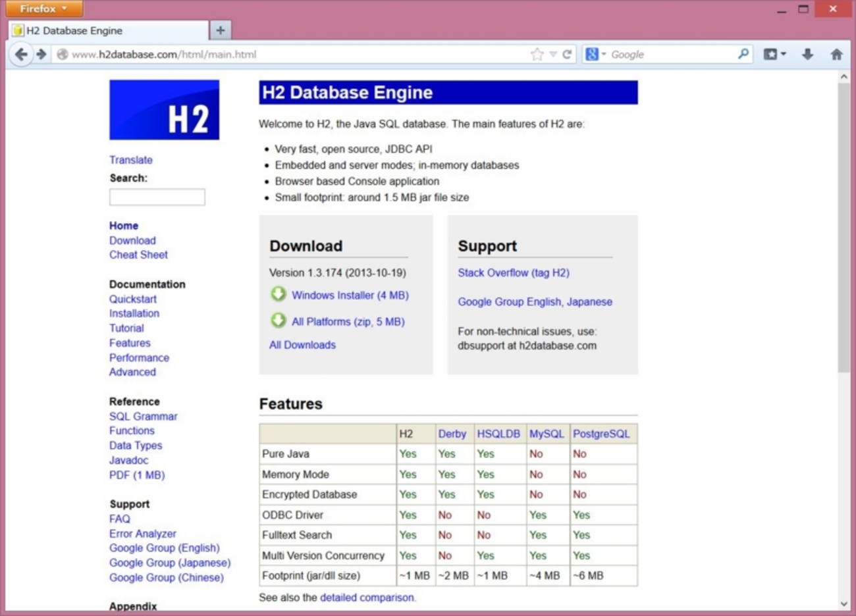
Task: Click the Forward navigation arrow
Action: tap(41, 55)
